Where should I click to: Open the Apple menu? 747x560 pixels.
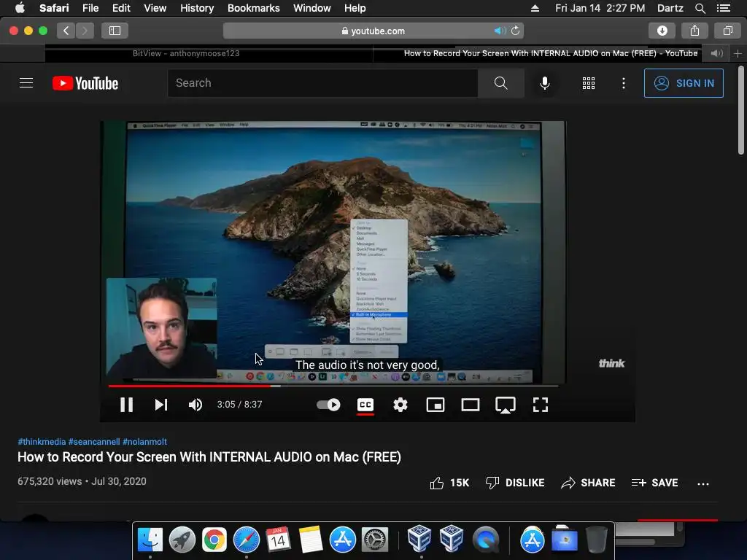(20, 8)
